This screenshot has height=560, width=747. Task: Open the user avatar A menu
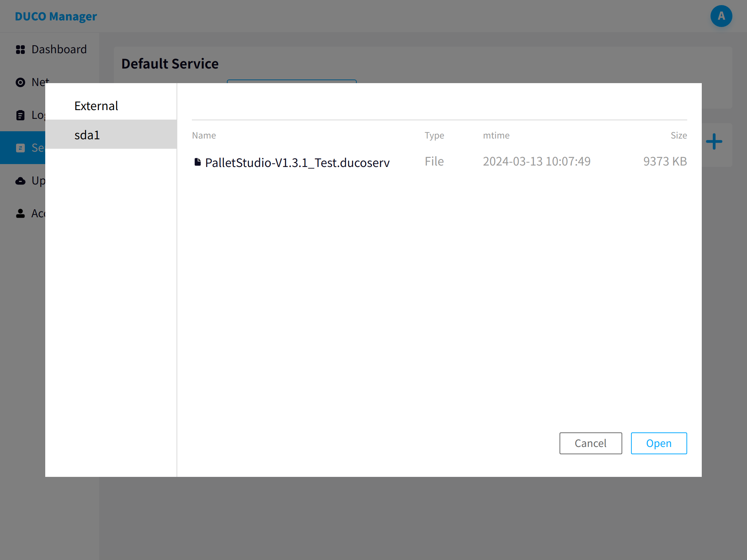pyautogui.click(x=721, y=16)
